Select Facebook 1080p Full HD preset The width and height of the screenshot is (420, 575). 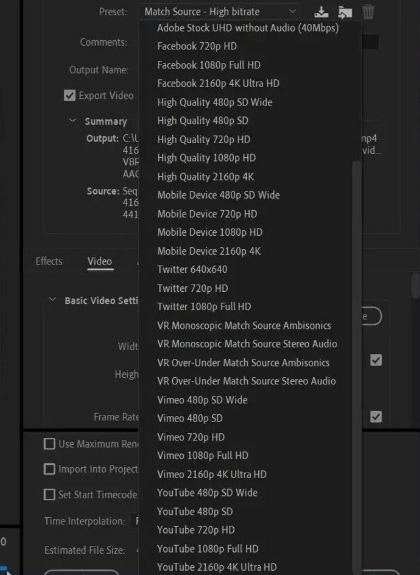click(209, 65)
